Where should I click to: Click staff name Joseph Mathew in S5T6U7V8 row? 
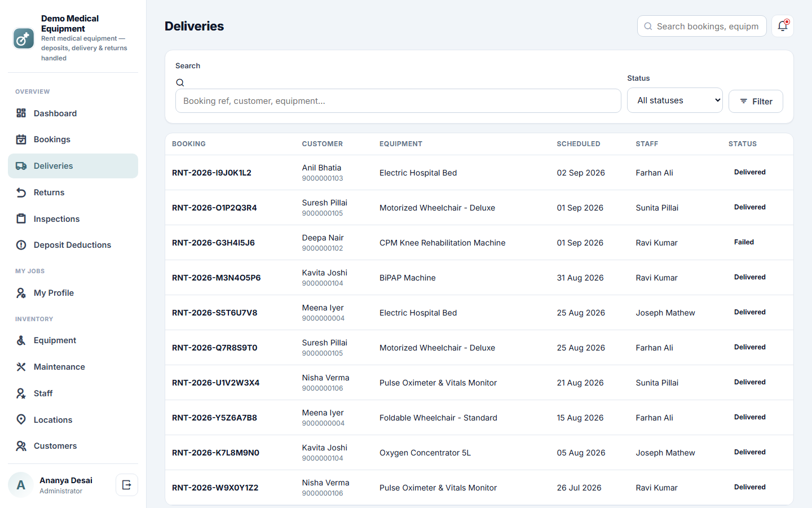click(665, 313)
